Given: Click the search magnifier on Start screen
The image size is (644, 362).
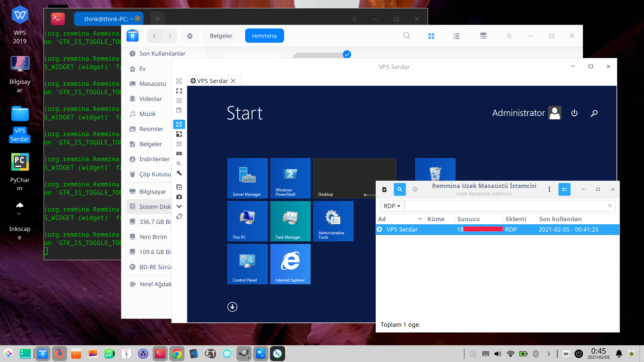Looking at the screenshot, I should click(594, 113).
